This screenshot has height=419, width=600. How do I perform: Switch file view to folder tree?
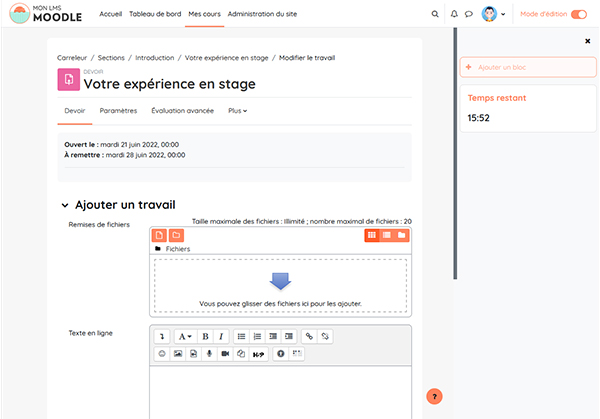coord(402,235)
